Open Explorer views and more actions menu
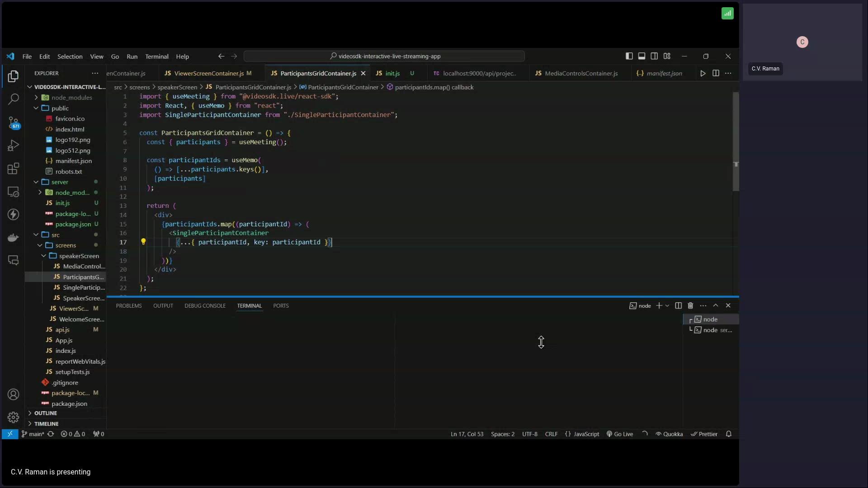This screenshot has width=868, height=488. coord(95,73)
